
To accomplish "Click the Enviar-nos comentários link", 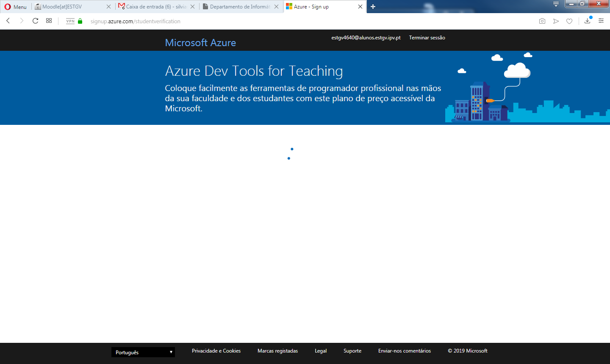I will (405, 351).
